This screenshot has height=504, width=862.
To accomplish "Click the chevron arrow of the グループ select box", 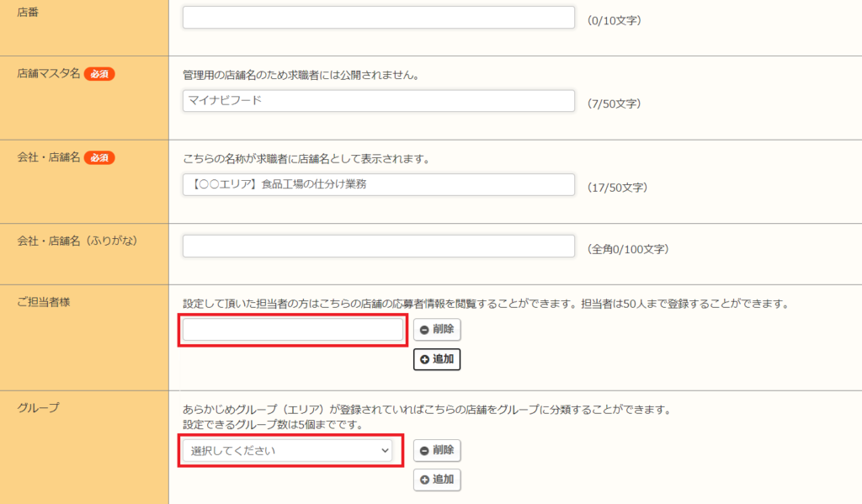I will (386, 451).
